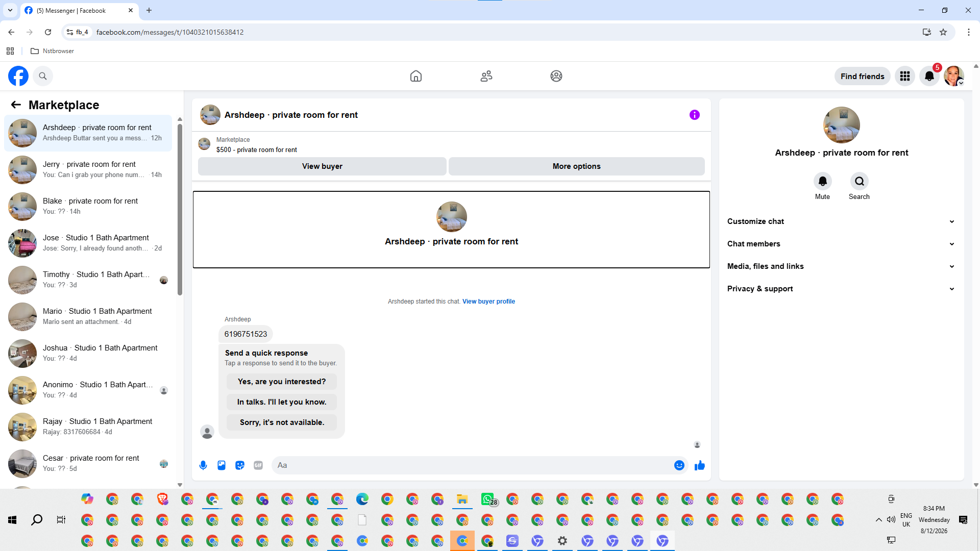Open File Explorer from taskbar
Viewport: 980px width, 551px height.
[462, 499]
